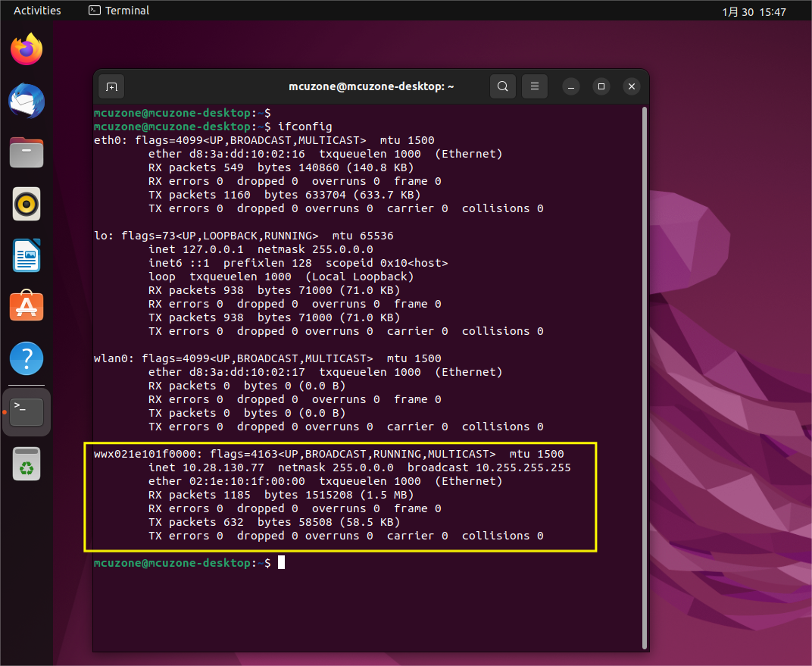The height and width of the screenshot is (666, 812).
Task: Add a new terminal tab
Action: pyautogui.click(x=111, y=86)
